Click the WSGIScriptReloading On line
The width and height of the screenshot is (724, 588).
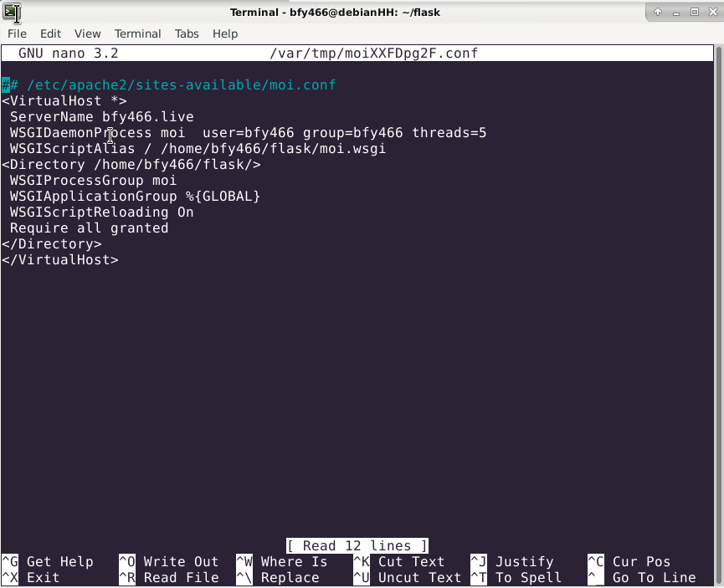click(x=101, y=212)
